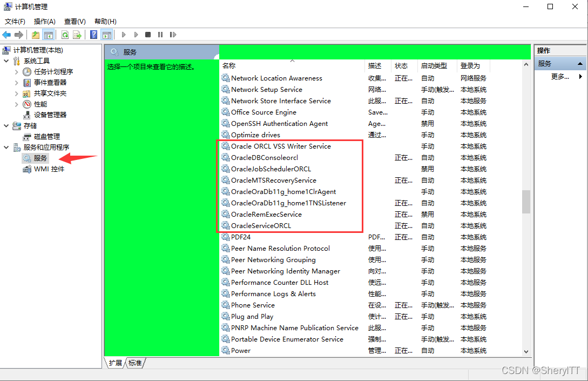The image size is (588, 381).
Task: Open the 查看(V) menu
Action: tap(75, 22)
